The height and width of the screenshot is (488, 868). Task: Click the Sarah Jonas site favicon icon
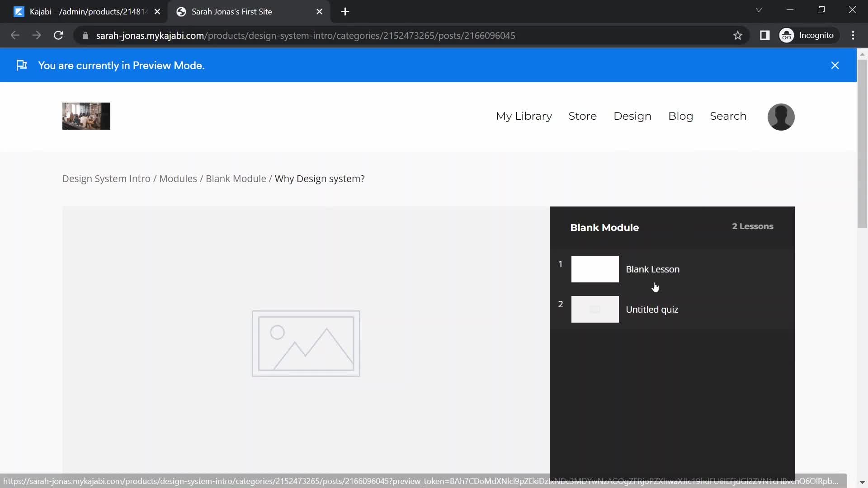tap(181, 12)
